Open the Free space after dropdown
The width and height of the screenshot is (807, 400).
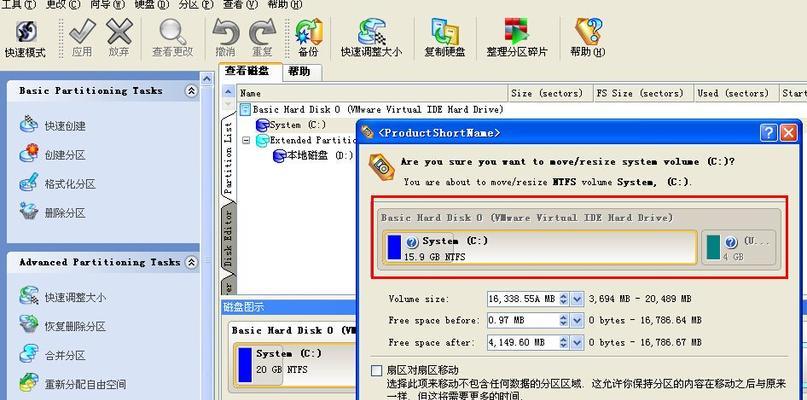point(577,342)
